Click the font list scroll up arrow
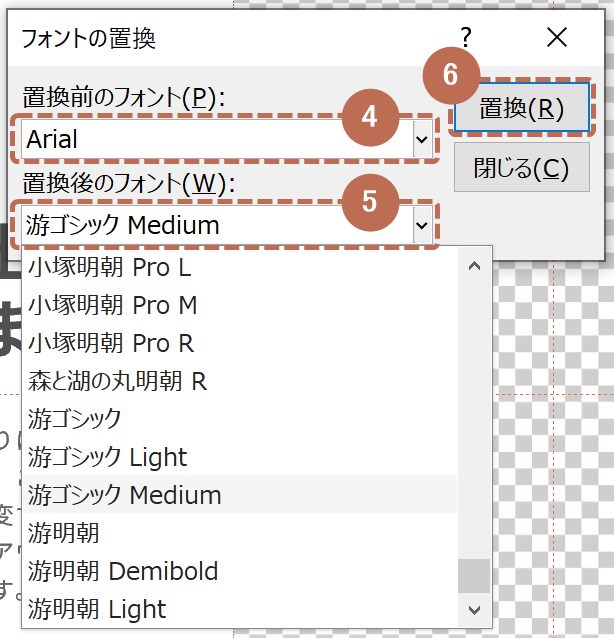 tap(474, 266)
